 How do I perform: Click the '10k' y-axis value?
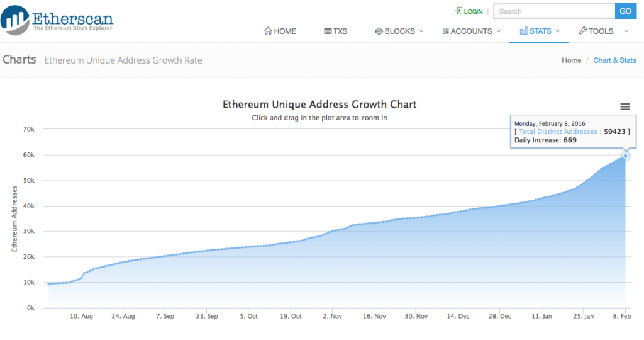[x=29, y=283]
